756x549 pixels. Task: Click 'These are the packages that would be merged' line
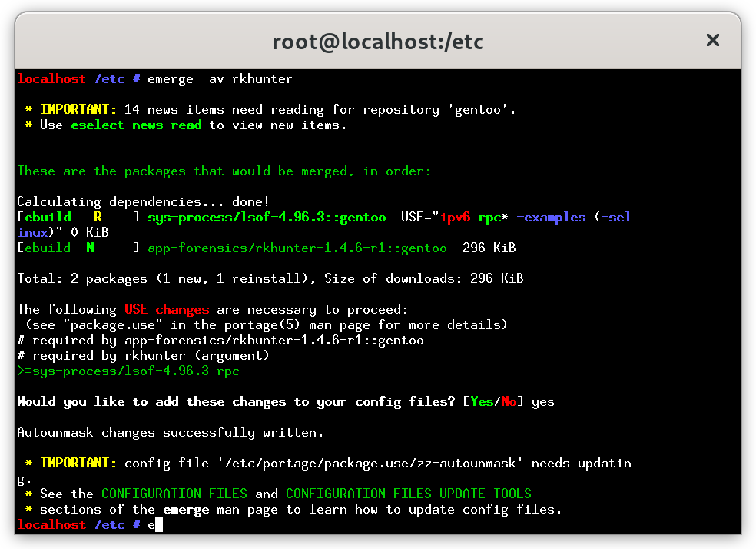pyautogui.click(x=224, y=171)
